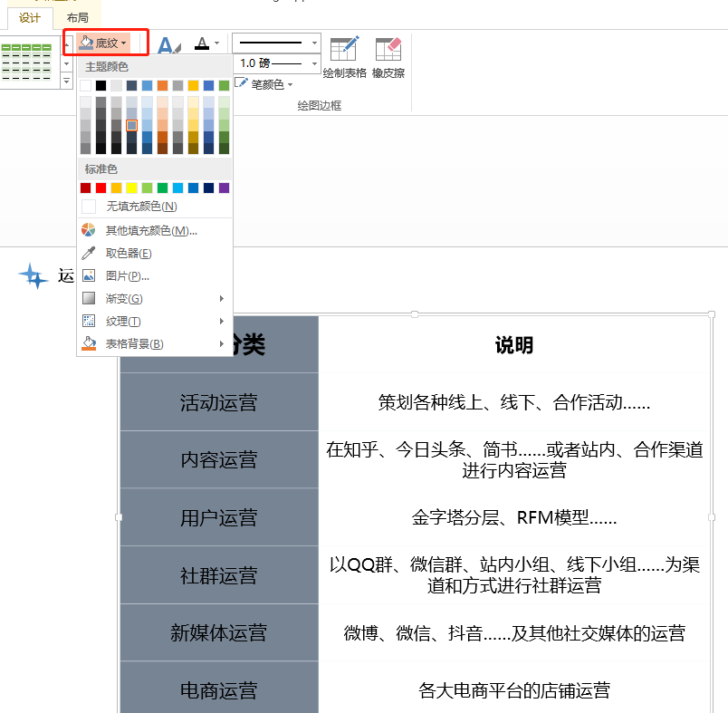Open 其他填充颜色(M)... dialog
728x713 pixels.
tap(156, 230)
